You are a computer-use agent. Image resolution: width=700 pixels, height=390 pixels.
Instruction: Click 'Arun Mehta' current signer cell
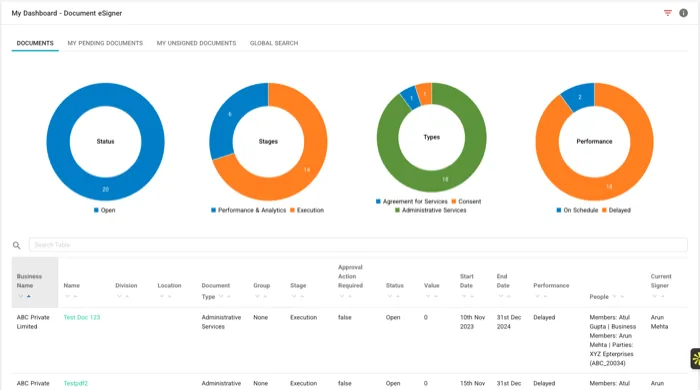(659, 322)
